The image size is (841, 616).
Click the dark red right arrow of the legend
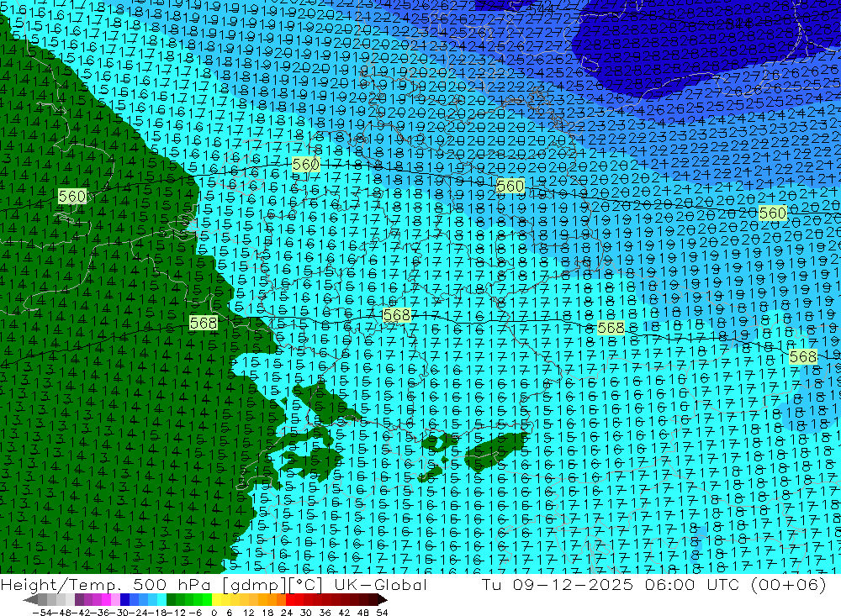[382, 600]
